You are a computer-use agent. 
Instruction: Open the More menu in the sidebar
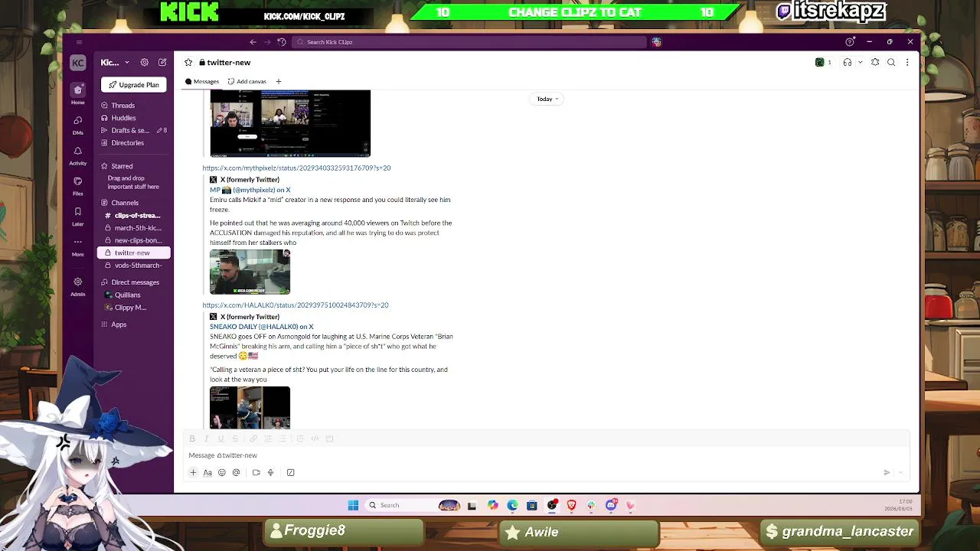click(77, 246)
